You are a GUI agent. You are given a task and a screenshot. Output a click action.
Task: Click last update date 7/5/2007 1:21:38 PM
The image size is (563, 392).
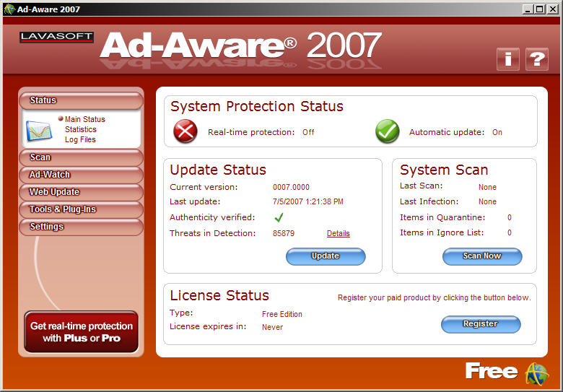click(307, 201)
